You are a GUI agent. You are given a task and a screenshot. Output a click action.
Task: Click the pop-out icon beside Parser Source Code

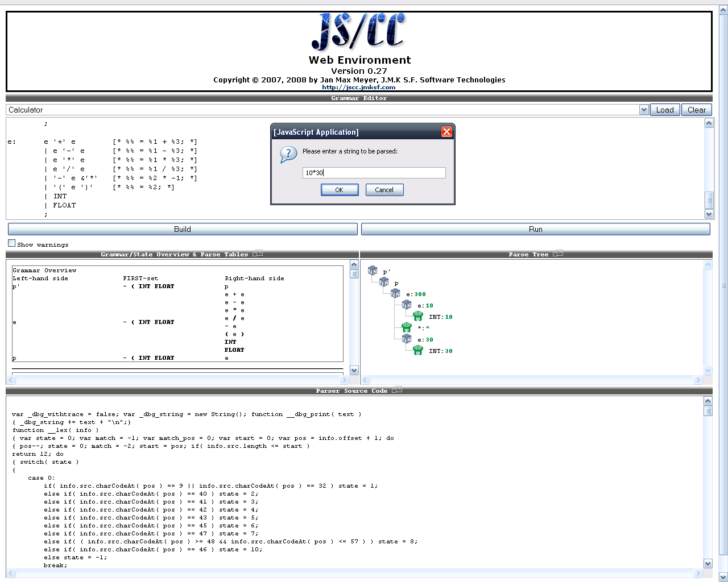(397, 390)
